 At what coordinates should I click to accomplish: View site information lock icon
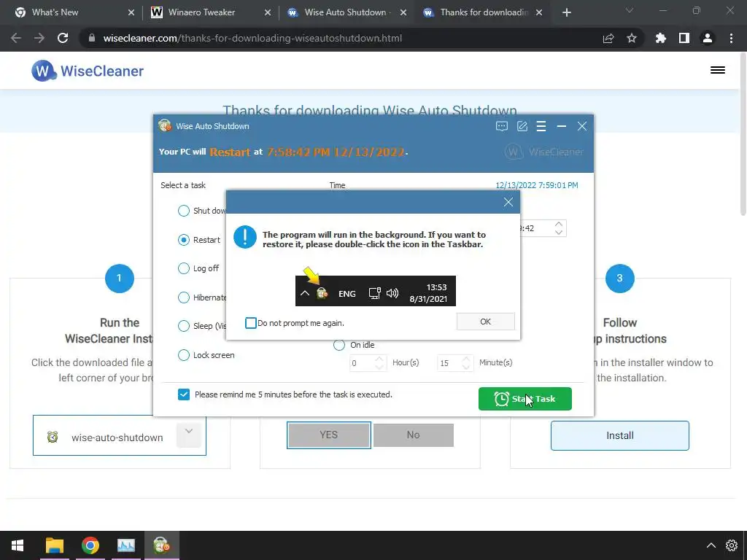(92, 38)
